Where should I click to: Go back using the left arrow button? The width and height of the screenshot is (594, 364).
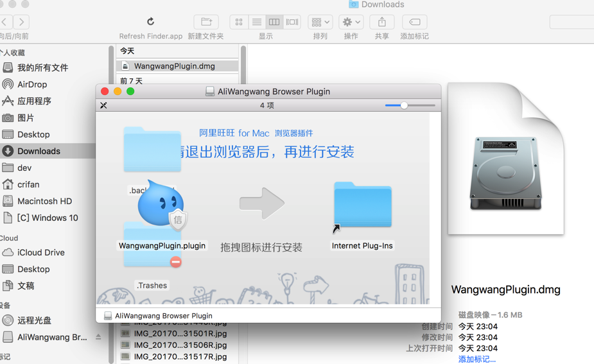(x=6, y=22)
